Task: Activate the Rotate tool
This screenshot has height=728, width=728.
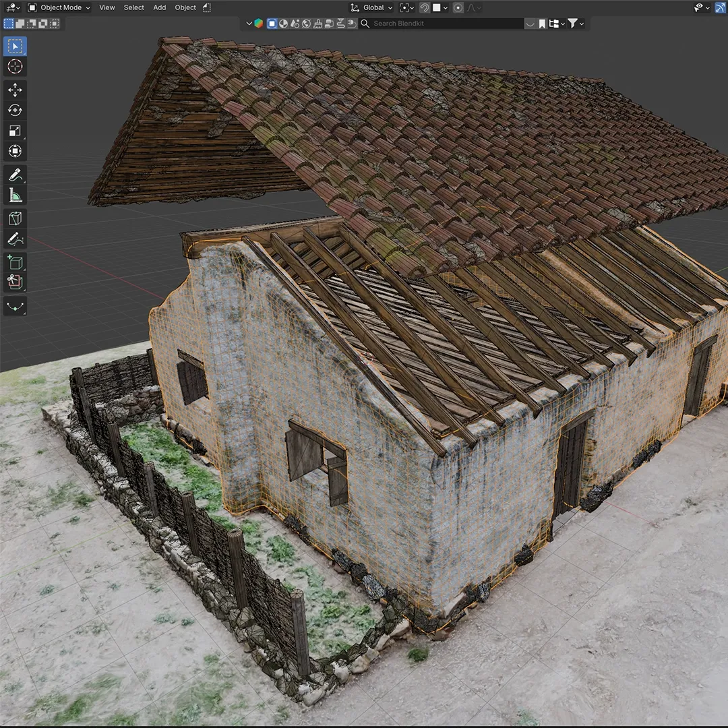Action: [x=15, y=110]
